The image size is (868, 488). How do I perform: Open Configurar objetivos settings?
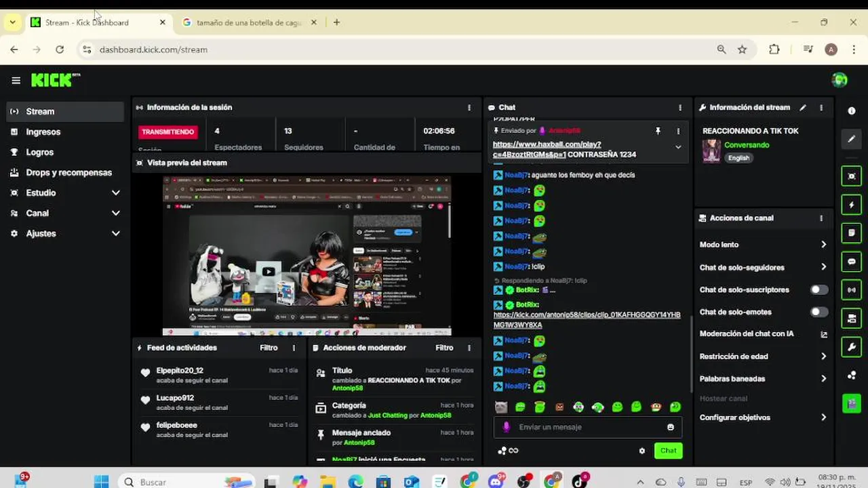click(x=764, y=418)
